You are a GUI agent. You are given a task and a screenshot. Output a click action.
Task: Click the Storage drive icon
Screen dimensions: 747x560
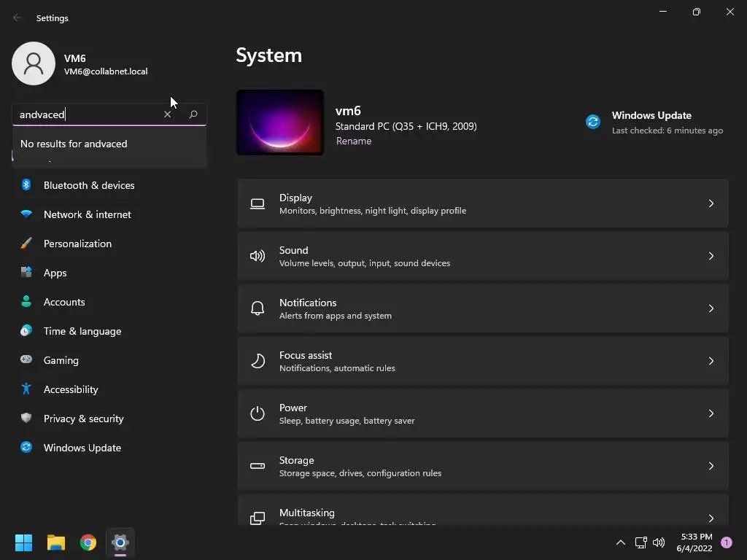click(258, 466)
